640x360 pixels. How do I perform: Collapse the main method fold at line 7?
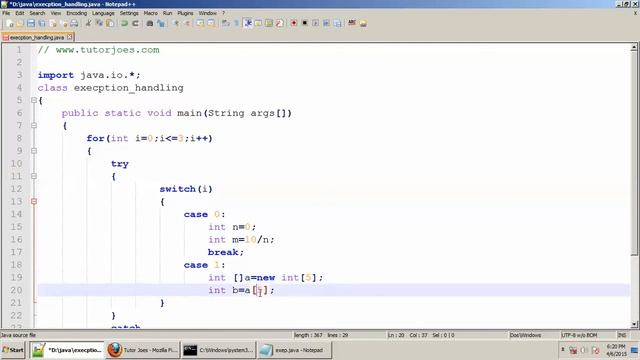pos(34,125)
